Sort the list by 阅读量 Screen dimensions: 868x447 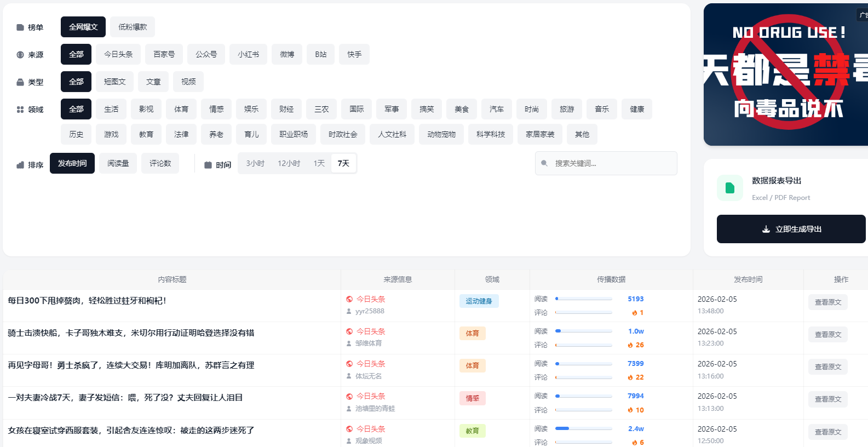[x=118, y=163]
